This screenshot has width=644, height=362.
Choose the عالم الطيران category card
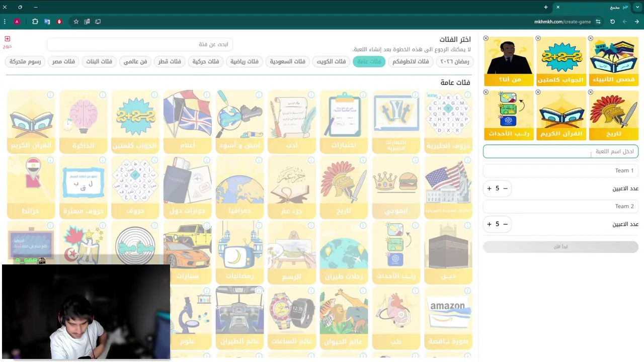[239, 318]
